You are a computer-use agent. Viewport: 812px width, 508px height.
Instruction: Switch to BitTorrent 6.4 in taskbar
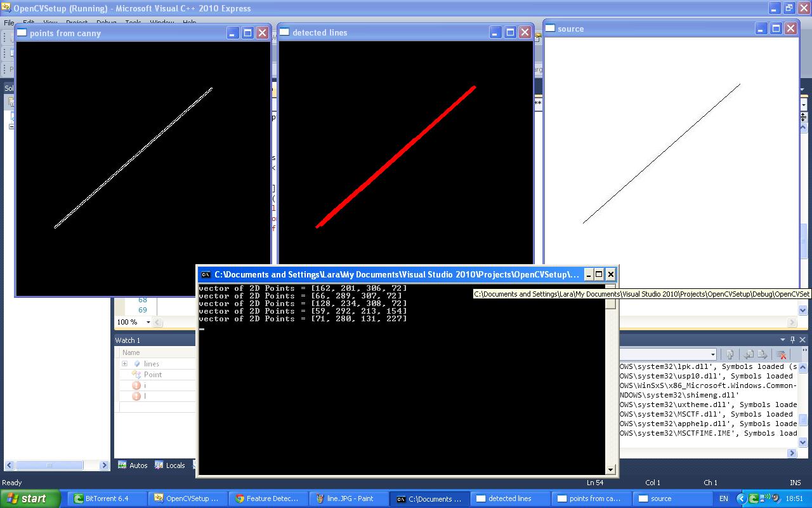pyautogui.click(x=107, y=498)
